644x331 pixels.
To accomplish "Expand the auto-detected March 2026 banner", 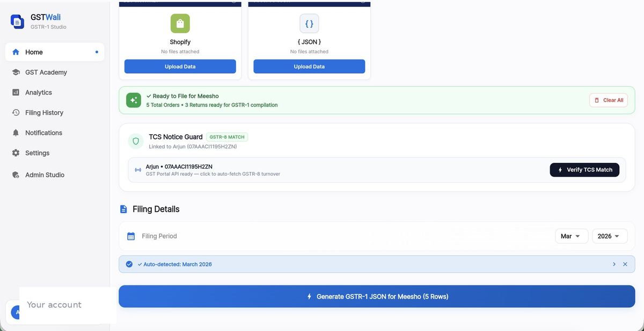I will 614,264.
